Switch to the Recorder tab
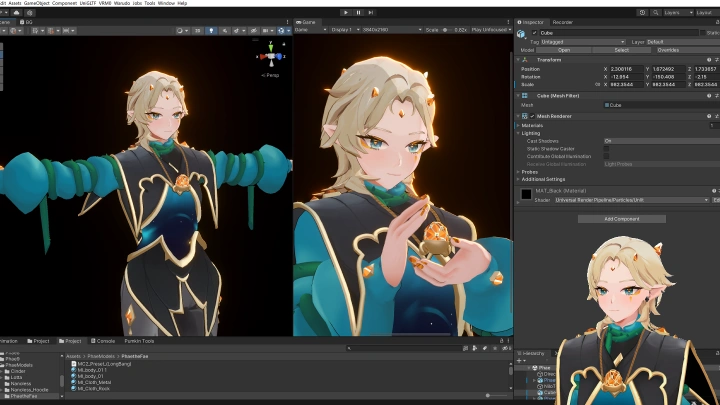 [x=562, y=22]
